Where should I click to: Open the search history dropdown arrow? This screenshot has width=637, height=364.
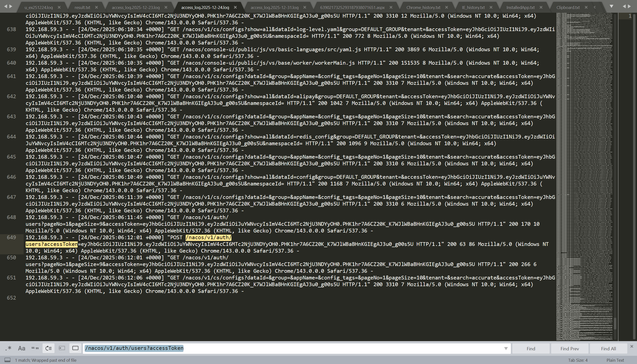pyautogui.click(x=506, y=349)
